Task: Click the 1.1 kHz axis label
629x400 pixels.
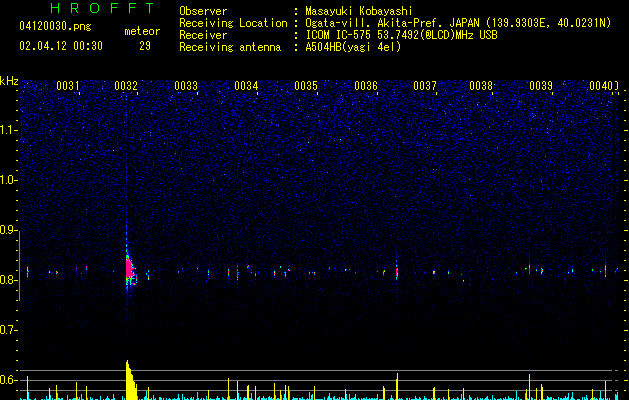Action: pos(9,130)
